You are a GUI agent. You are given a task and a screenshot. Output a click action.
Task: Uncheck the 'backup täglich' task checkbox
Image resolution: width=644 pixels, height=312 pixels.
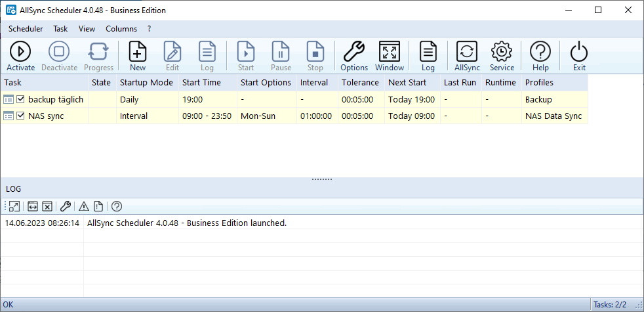point(21,100)
